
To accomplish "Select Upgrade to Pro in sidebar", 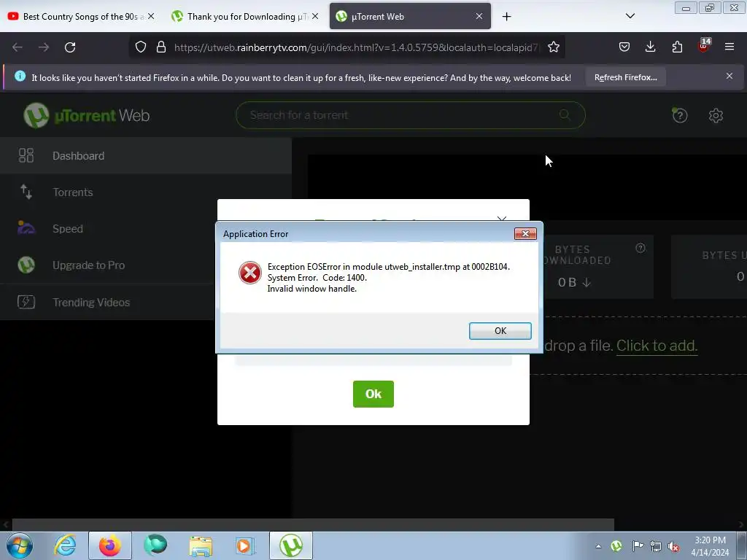I will coord(109,265).
